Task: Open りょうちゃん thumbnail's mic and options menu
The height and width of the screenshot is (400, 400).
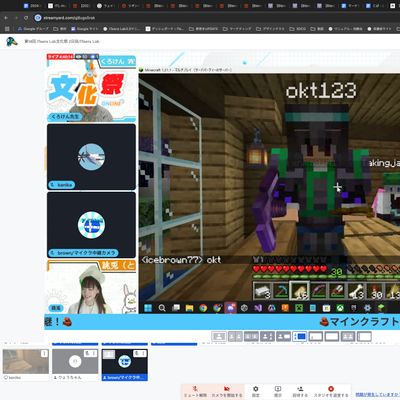Action: pyautogui.click(x=91, y=353)
